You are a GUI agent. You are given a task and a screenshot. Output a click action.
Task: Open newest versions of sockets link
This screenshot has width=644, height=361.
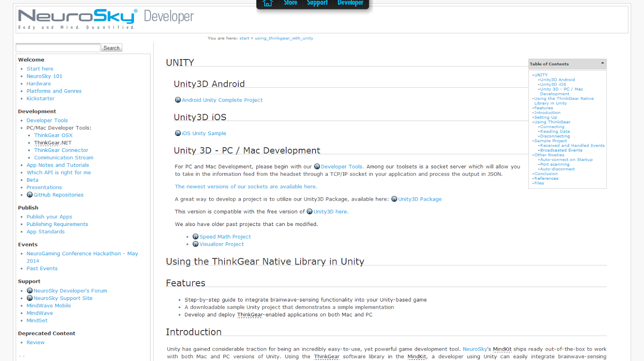[x=246, y=187]
